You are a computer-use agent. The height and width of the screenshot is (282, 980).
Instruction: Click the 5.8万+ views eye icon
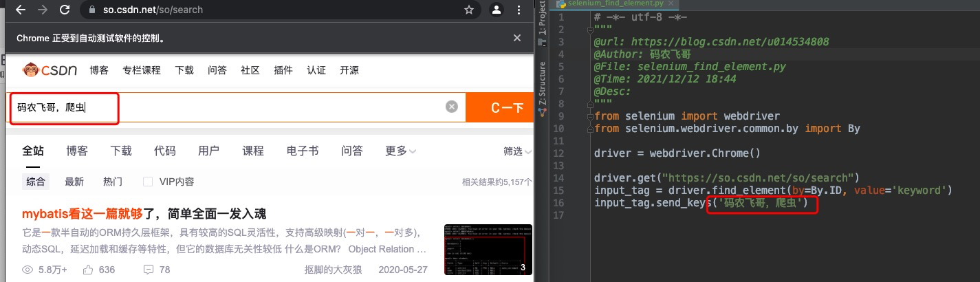[x=28, y=270]
